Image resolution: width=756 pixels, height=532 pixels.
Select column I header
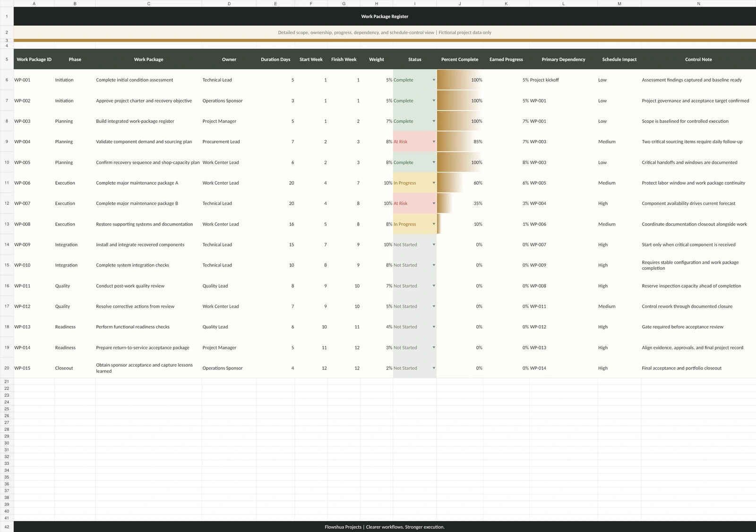(414, 3)
